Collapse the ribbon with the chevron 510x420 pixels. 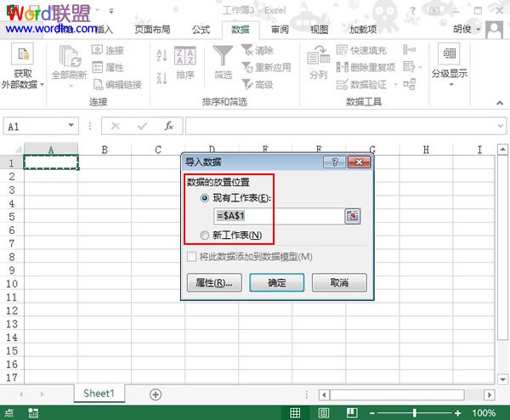point(500,103)
